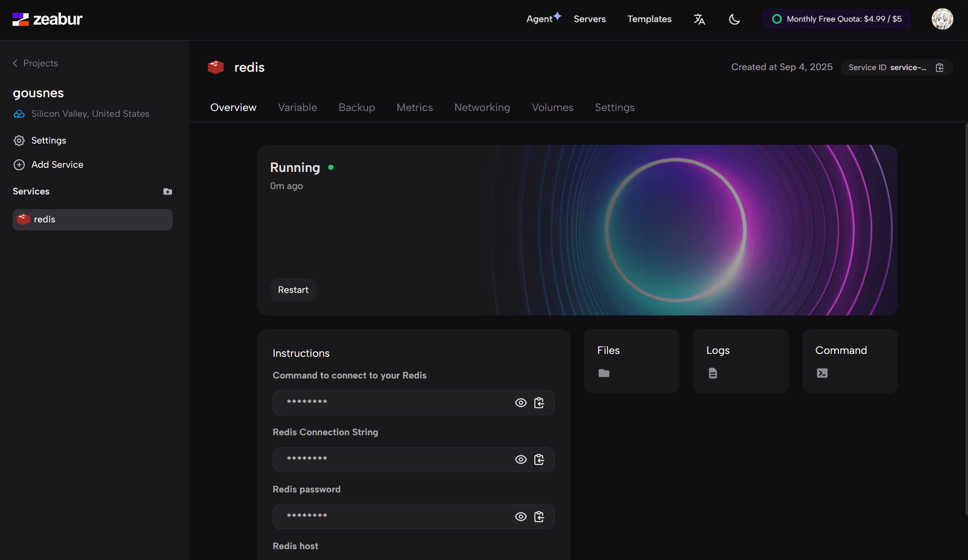The height and width of the screenshot is (560, 968).
Task: Open the Command card
Action: coord(850,361)
